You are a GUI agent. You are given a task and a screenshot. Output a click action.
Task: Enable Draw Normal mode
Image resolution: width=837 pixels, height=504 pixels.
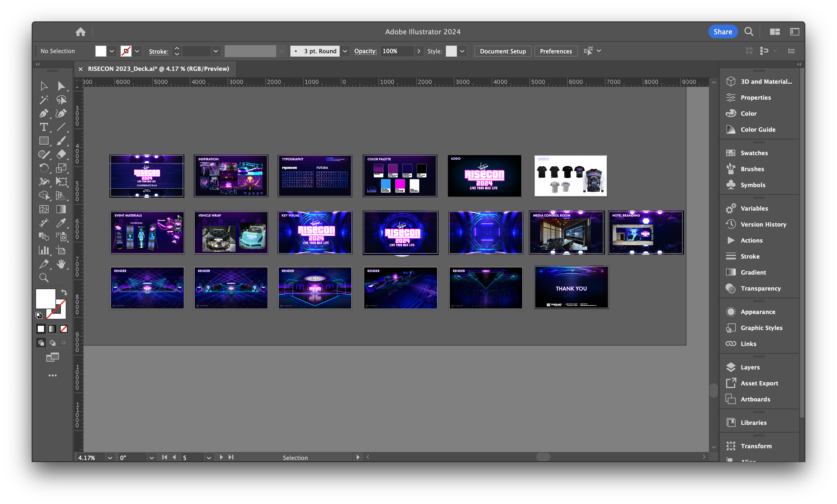point(41,343)
